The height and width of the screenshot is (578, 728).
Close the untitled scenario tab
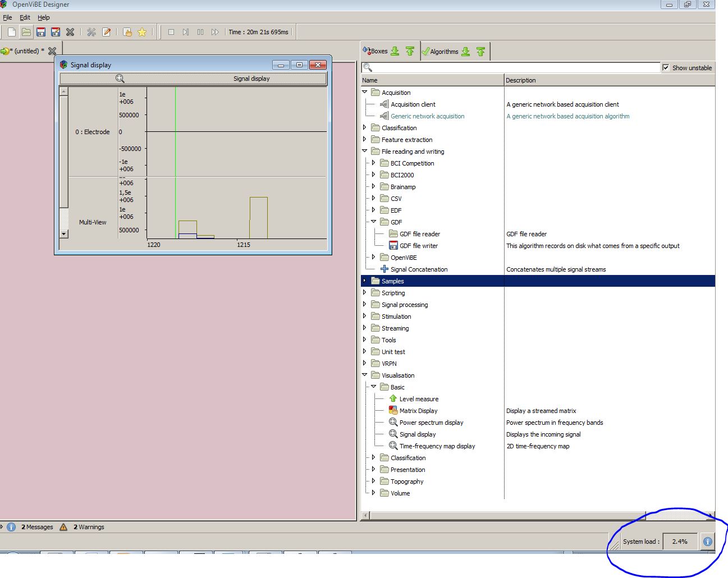click(52, 51)
